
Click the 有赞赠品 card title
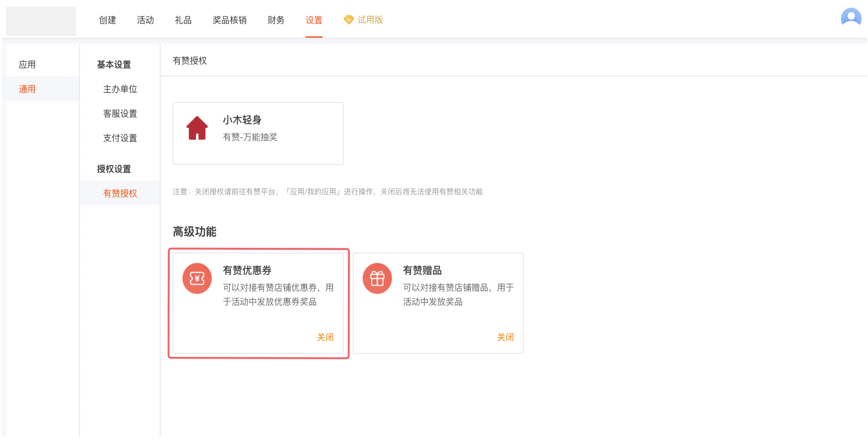422,270
